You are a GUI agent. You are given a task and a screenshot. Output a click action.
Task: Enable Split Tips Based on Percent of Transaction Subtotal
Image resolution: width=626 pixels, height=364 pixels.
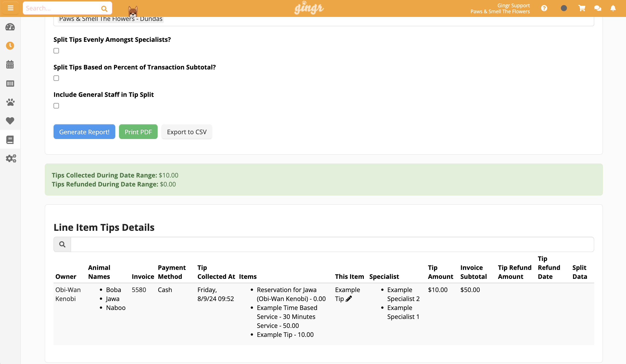56,78
